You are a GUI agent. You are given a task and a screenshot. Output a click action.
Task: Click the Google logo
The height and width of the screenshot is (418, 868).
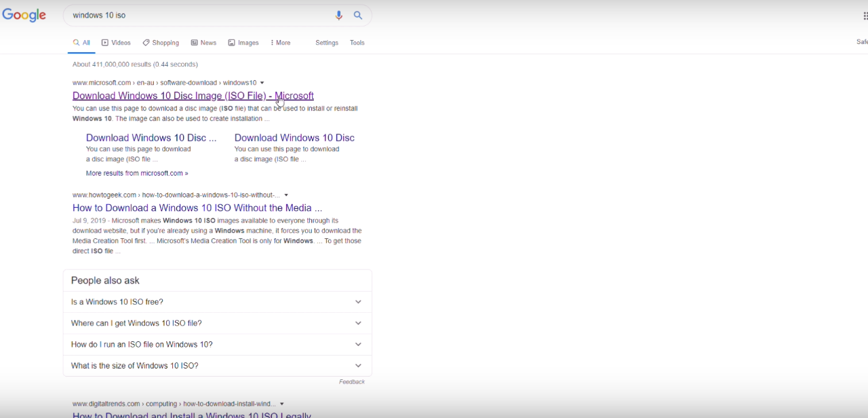tap(24, 15)
